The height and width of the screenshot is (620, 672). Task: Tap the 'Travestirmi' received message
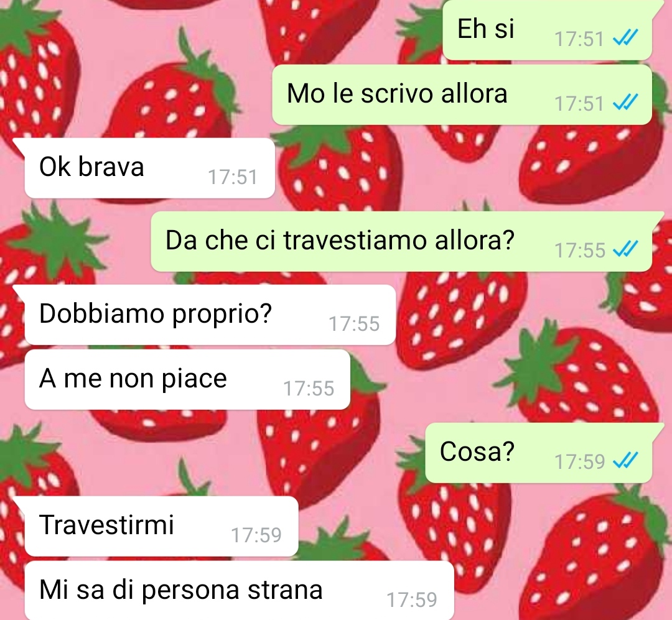coord(161,526)
